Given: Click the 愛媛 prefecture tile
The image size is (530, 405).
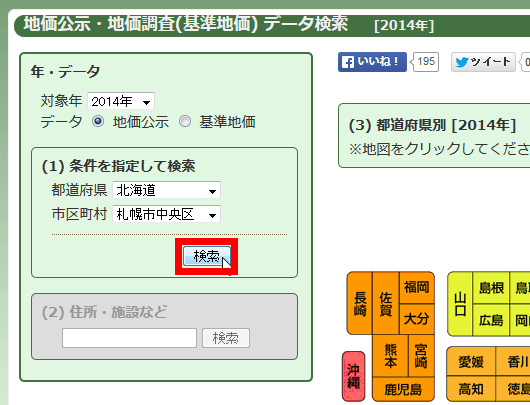Looking at the screenshot, I should [471, 361].
